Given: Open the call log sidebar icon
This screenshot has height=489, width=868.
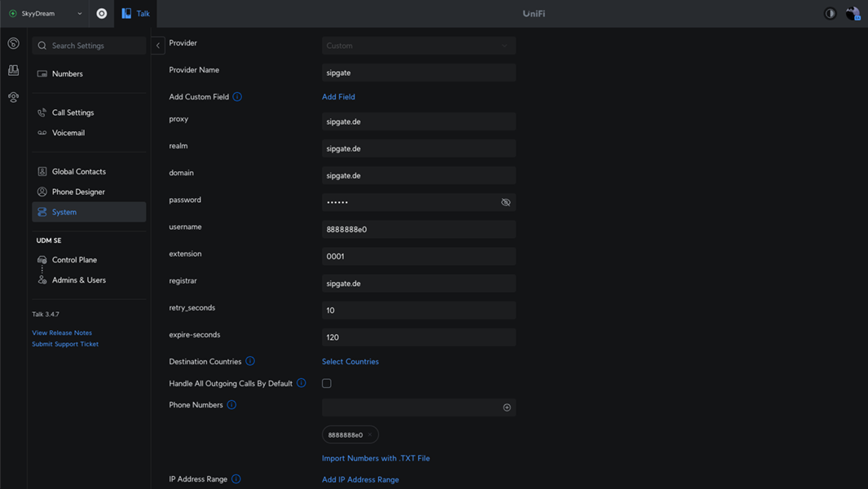Looking at the screenshot, I should pyautogui.click(x=13, y=43).
